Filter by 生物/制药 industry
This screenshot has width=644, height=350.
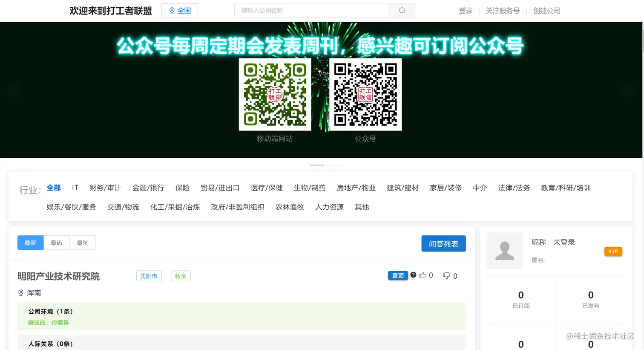click(310, 188)
